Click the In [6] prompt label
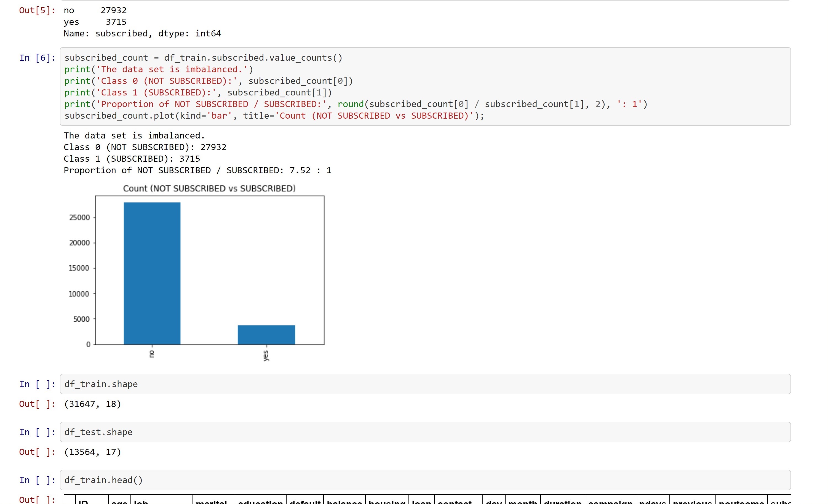 [37, 58]
